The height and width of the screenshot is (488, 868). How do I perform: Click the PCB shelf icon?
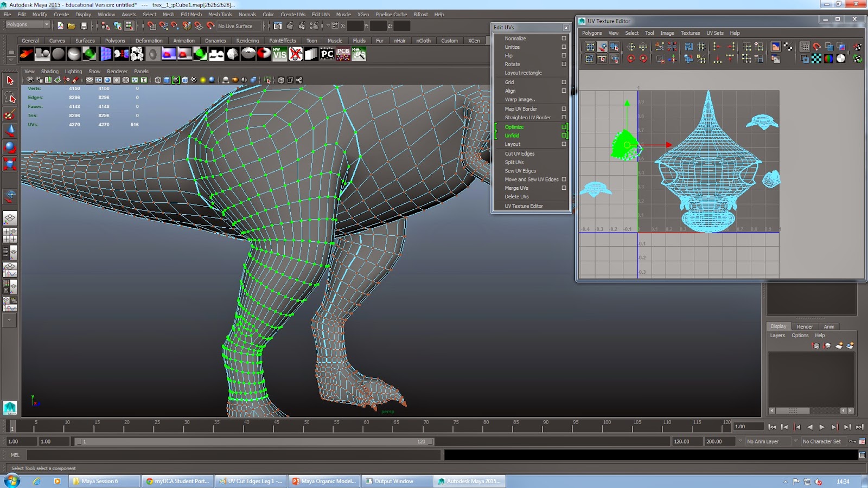coord(343,54)
